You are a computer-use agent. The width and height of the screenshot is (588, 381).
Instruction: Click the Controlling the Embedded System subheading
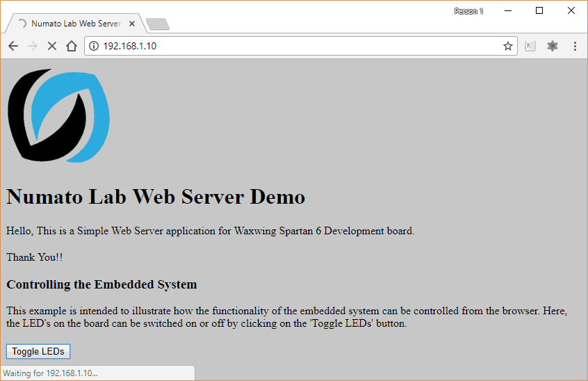pos(101,284)
